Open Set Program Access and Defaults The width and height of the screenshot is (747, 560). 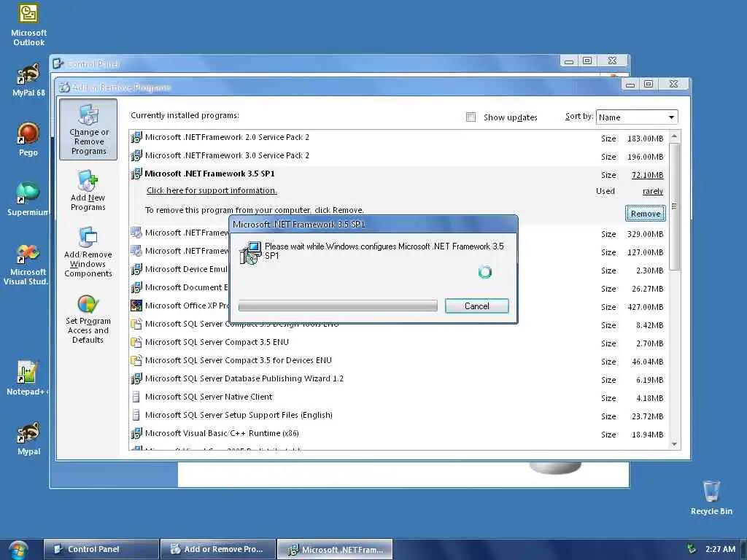[x=88, y=319]
